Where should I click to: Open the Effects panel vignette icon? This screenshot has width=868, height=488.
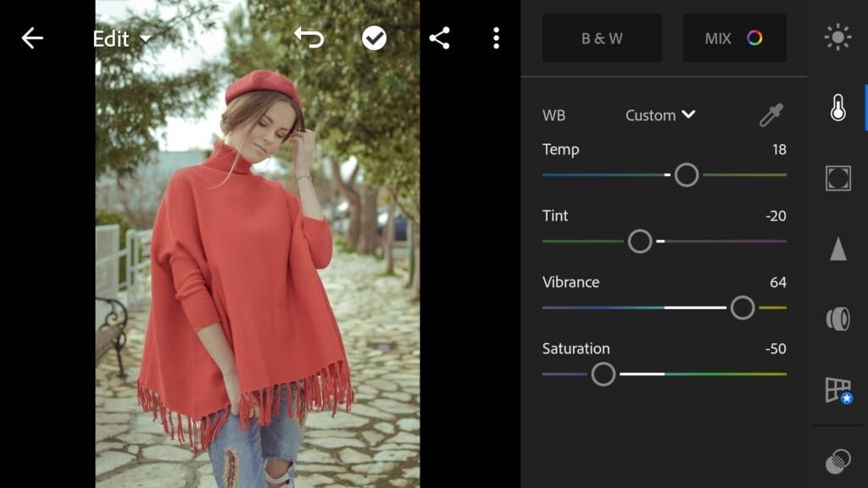pos(837,178)
